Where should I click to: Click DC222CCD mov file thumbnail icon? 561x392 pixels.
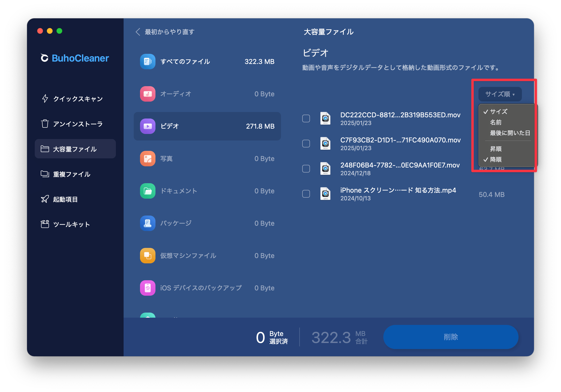(x=325, y=119)
